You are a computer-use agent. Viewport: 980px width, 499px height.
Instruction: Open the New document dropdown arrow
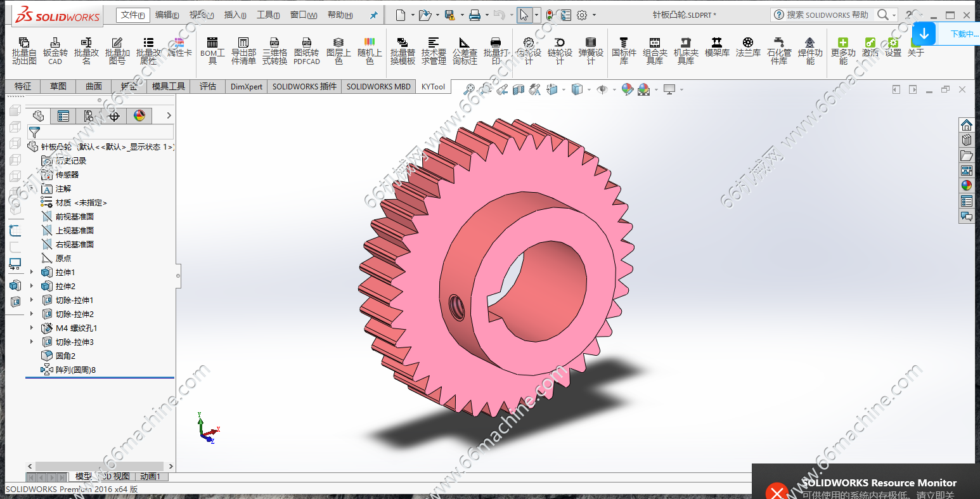(413, 15)
